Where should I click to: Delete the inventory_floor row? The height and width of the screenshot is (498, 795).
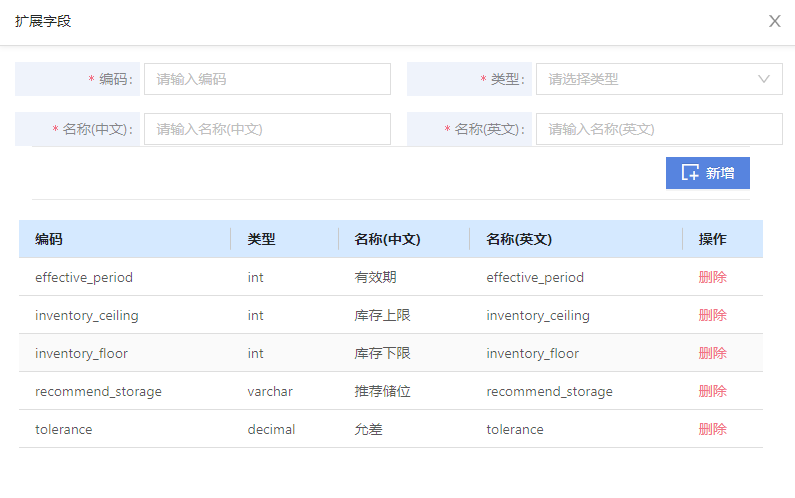(712, 353)
